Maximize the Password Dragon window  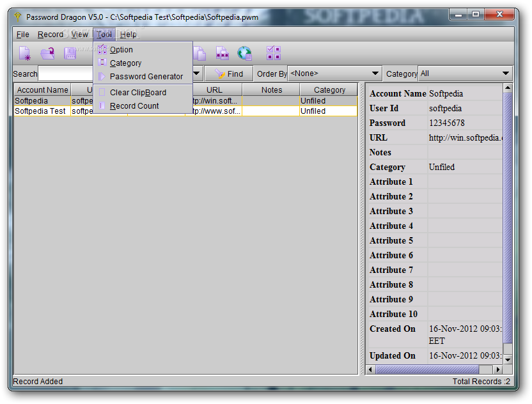[x=476, y=14]
